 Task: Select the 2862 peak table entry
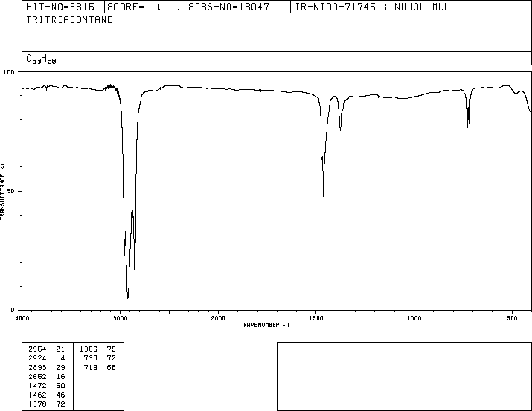coord(46,376)
